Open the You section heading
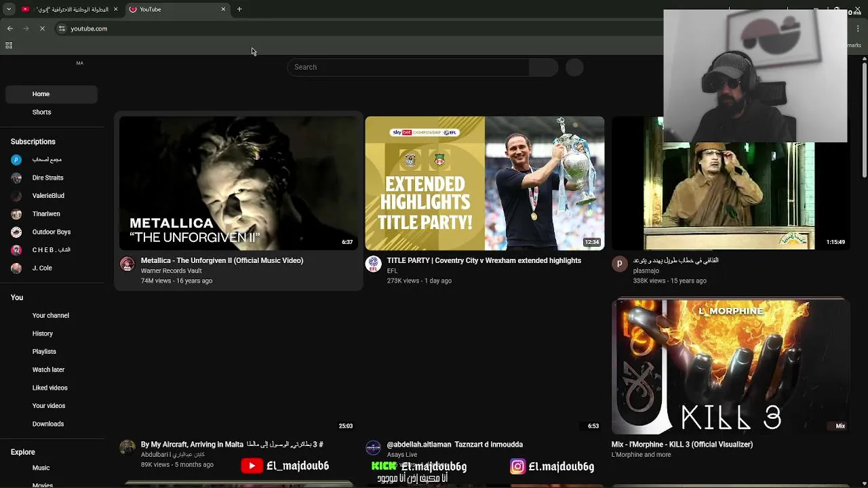This screenshot has height=488, width=868. (x=17, y=298)
